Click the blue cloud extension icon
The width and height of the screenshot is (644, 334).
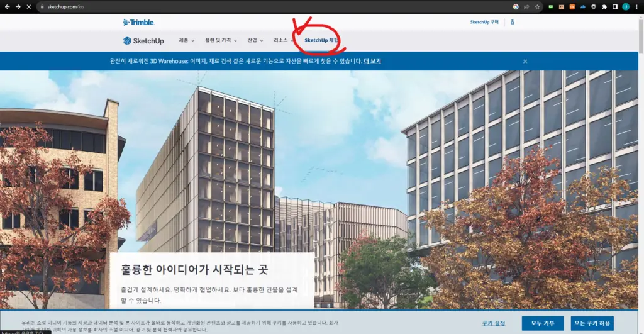point(583,6)
